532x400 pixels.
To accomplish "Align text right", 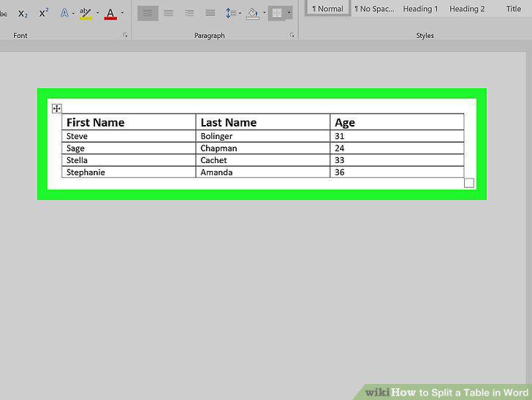I will (189, 13).
